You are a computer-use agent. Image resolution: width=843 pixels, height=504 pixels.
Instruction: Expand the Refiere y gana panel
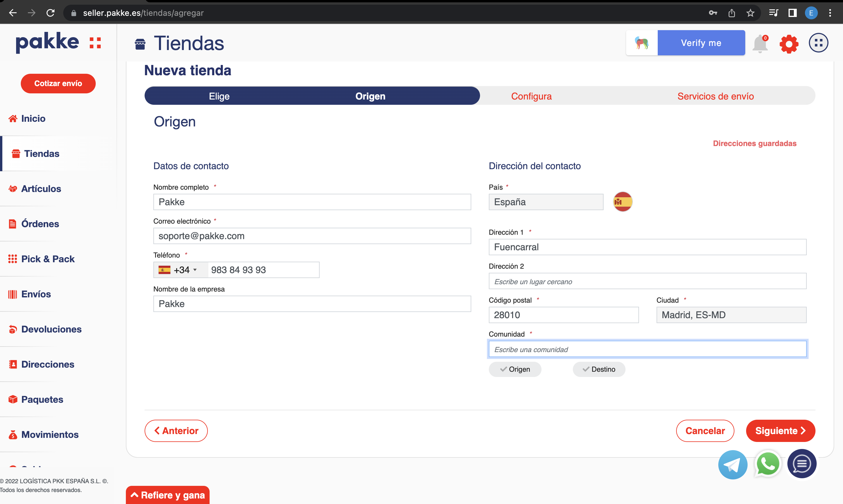tap(168, 495)
